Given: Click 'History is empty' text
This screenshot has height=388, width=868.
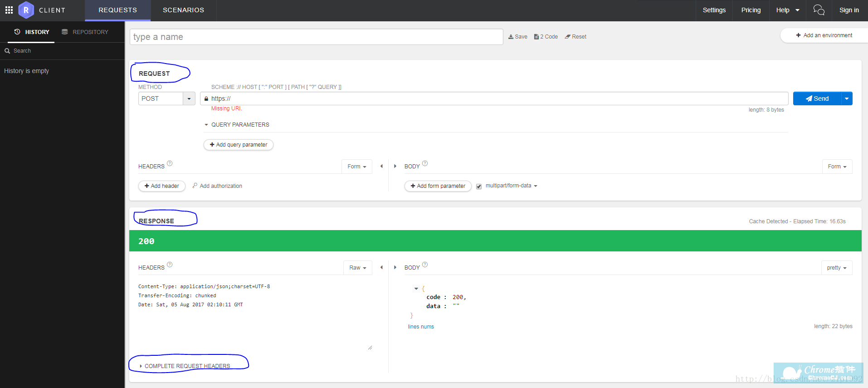Looking at the screenshot, I should point(27,71).
